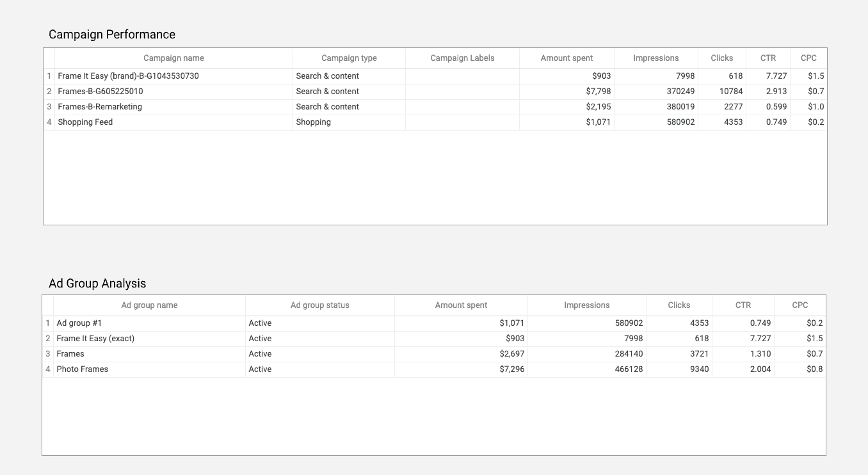Click CPC header in Ad Group Analysis table
868x475 pixels.
[800, 305]
